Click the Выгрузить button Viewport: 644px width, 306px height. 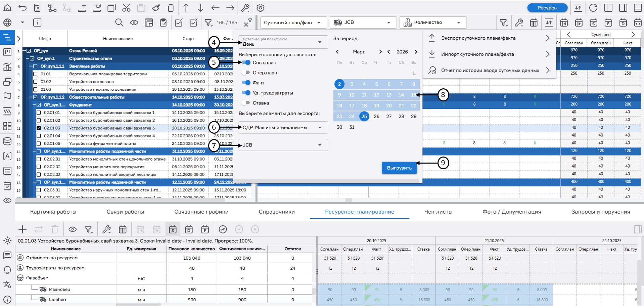coord(399,168)
